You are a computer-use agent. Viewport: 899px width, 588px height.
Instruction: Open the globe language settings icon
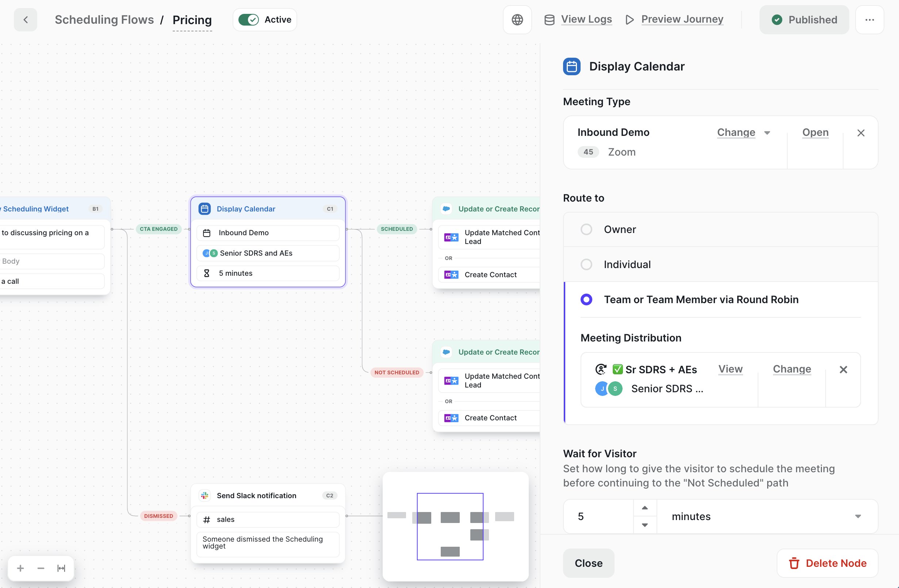[517, 20]
